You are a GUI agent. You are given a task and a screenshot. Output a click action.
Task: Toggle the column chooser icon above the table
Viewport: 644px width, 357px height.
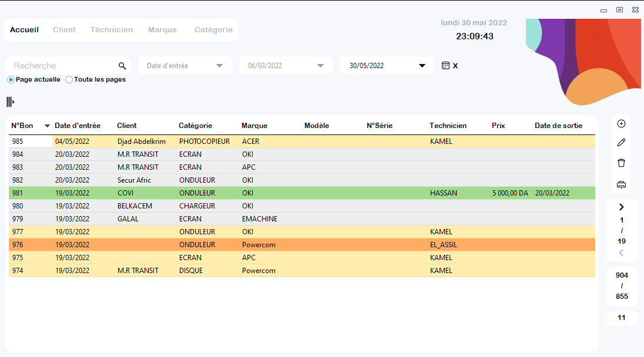(10, 102)
